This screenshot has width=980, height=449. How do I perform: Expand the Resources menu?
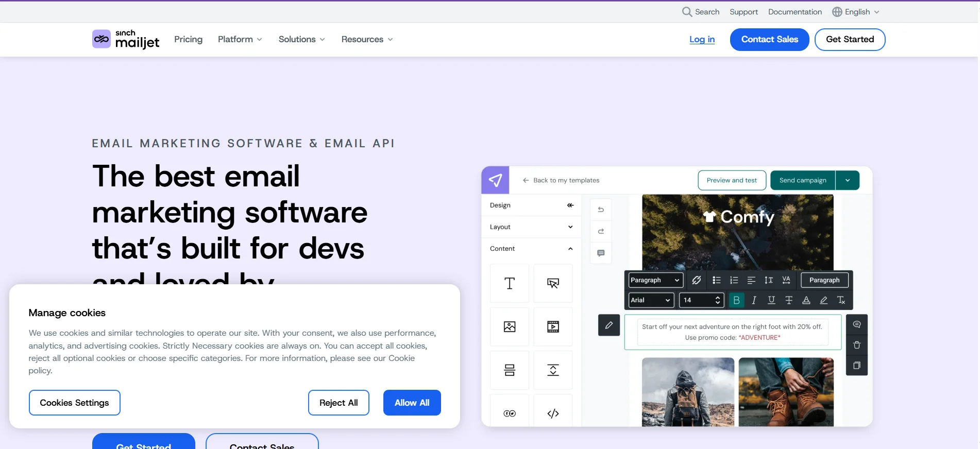click(367, 39)
